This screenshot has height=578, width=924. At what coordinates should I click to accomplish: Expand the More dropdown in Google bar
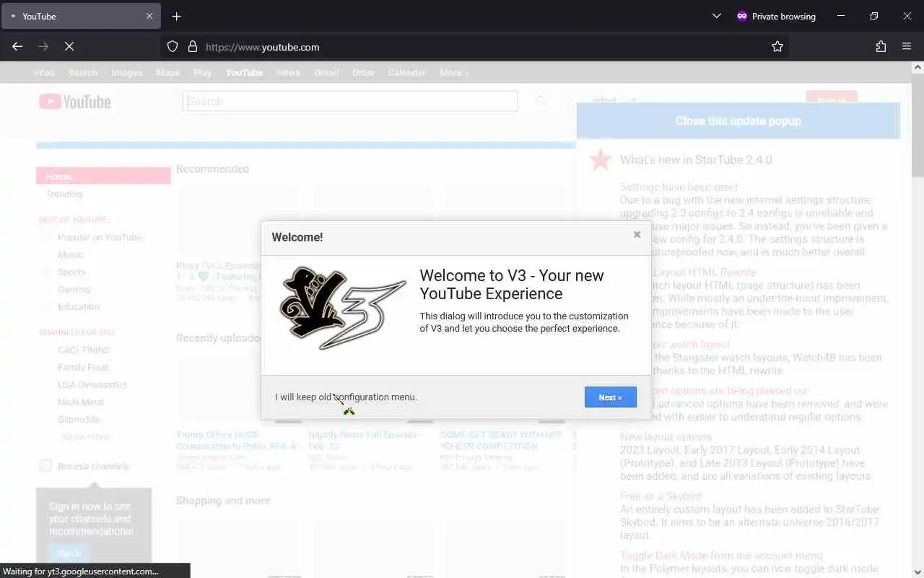(x=454, y=72)
